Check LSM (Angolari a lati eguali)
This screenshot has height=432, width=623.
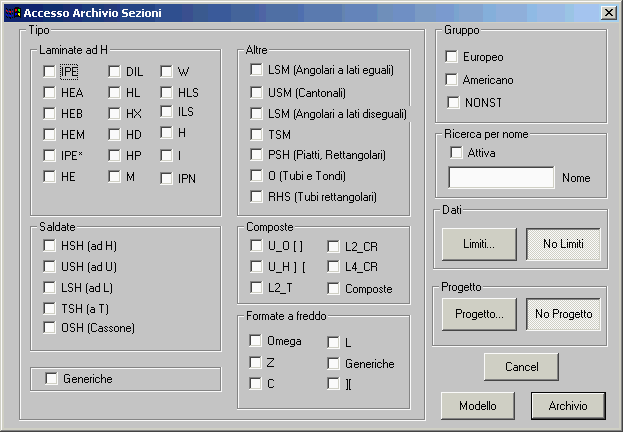[x=256, y=71]
